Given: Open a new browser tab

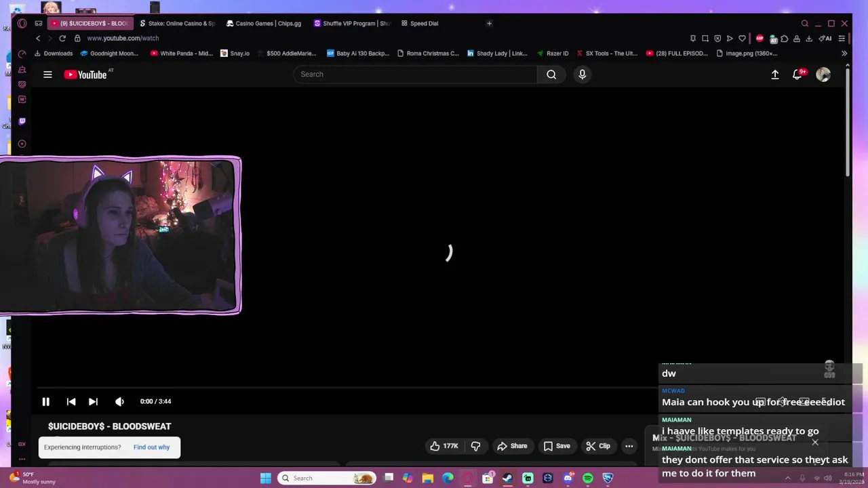Looking at the screenshot, I should tap(489, 23).
